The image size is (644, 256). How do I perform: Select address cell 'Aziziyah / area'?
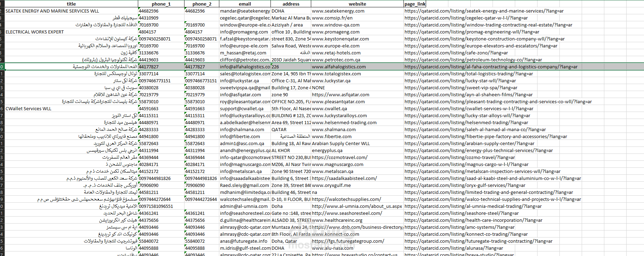coord(291,25)
